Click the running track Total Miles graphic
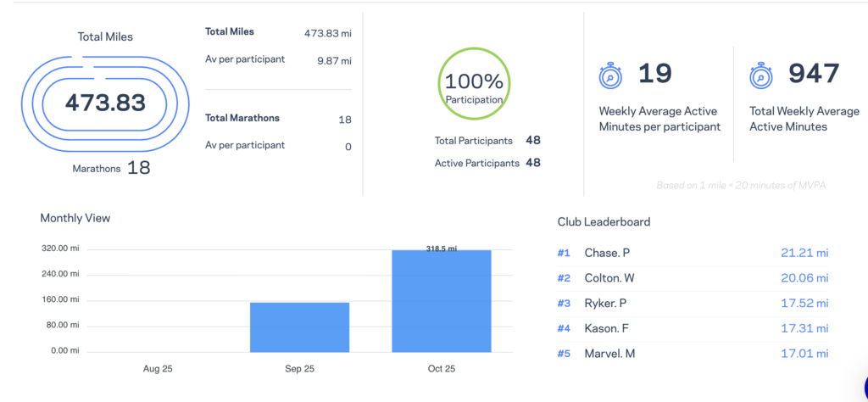 tap(105, 103)
